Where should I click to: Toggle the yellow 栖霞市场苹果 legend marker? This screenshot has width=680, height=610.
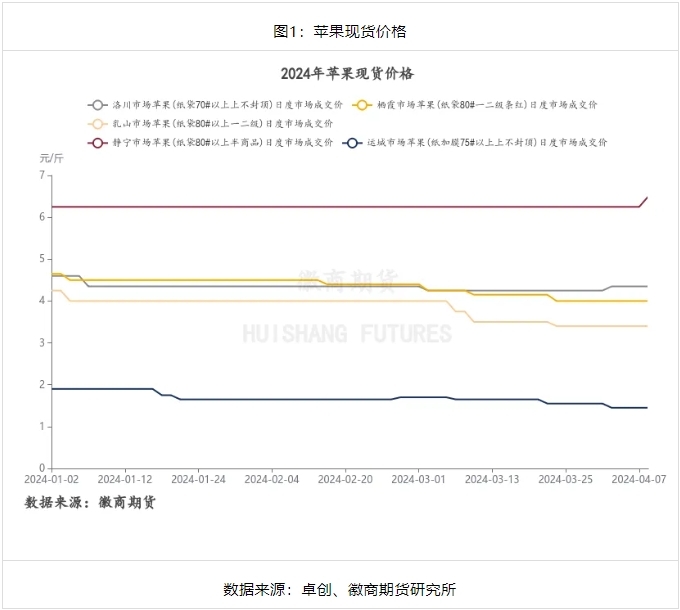coord(362,105)
